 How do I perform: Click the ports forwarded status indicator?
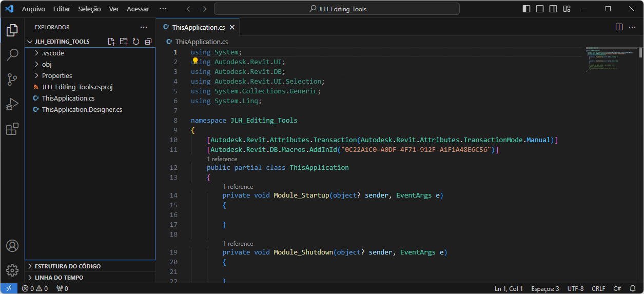62,288
